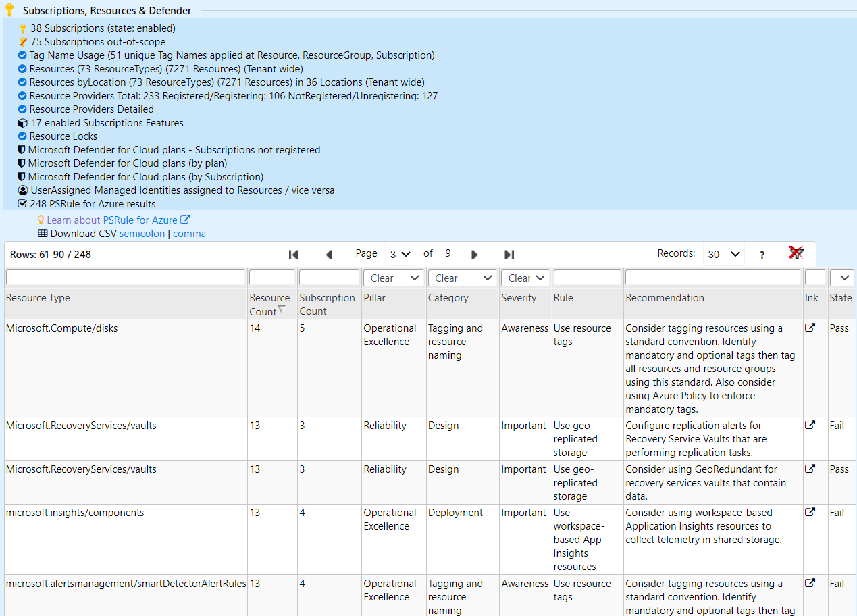Jump to last page icon
The width and height of the screenshot is (857, 616).
tap(509, 255)
